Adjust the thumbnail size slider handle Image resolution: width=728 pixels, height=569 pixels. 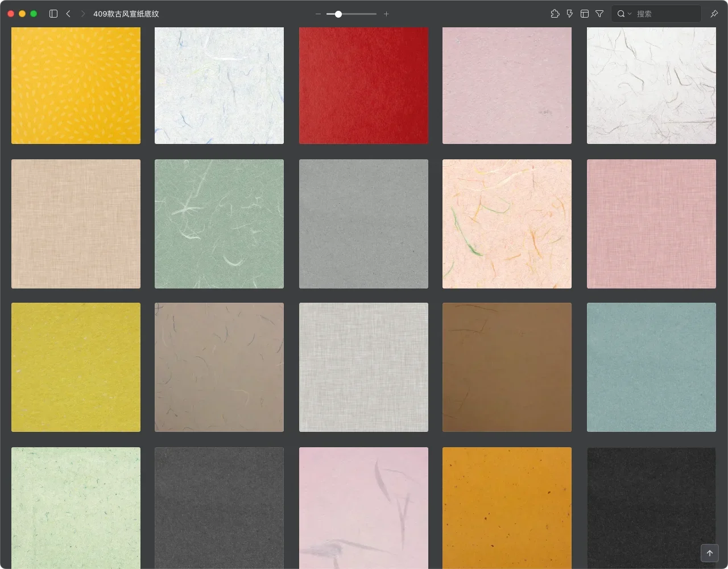click(338, 14)
